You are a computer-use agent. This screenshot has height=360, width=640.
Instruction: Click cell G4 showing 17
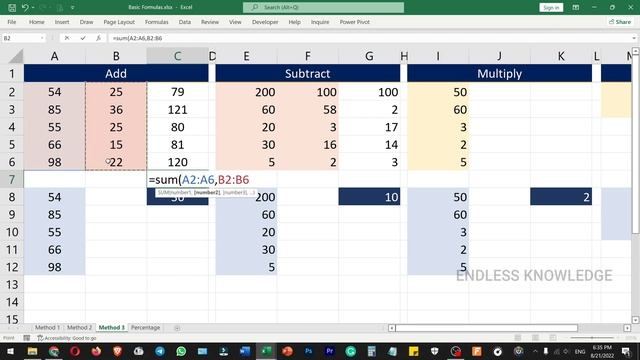(369, 127)
